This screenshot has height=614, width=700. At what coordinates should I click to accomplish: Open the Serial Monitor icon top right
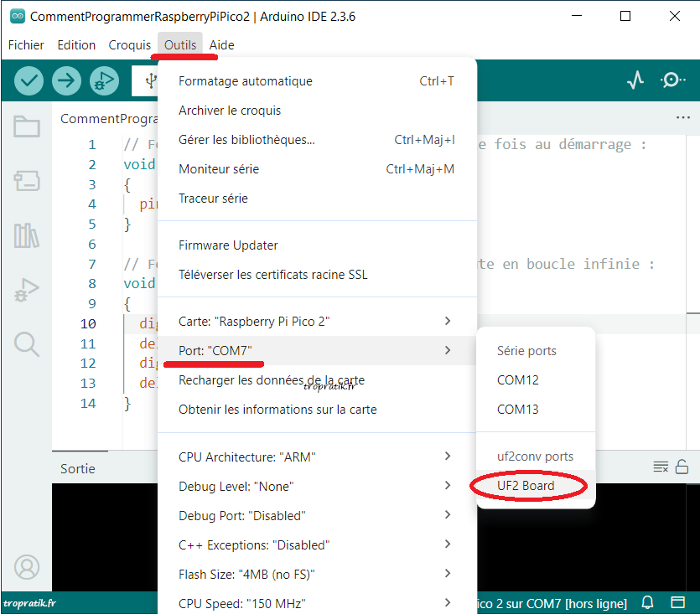[x=671, y=80]
